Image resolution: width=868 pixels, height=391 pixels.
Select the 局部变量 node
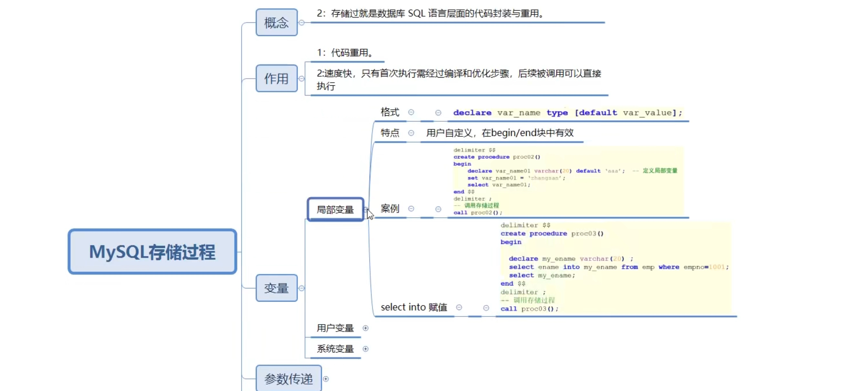(x=335, y=209)
